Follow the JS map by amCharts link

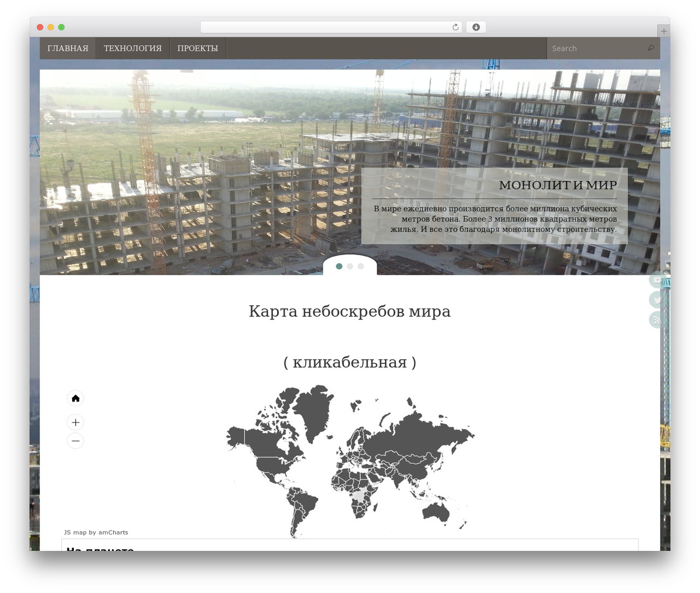pyautogui.click(x=96, y=532)
